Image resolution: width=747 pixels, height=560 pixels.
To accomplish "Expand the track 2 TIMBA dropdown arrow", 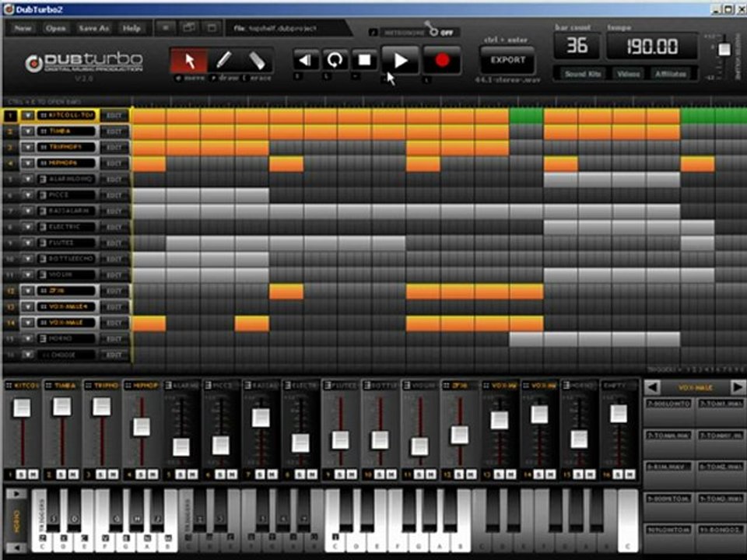I will (x=28, y=131).
